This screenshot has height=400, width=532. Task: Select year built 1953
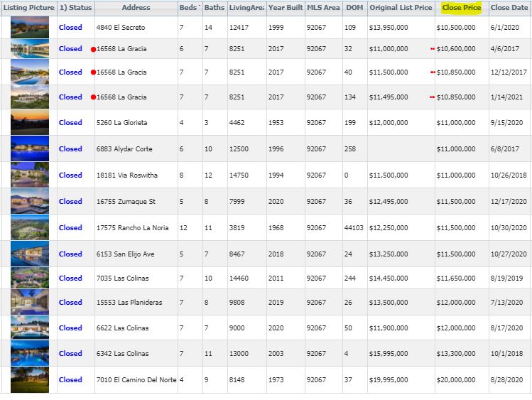click(x=276, y=122)
